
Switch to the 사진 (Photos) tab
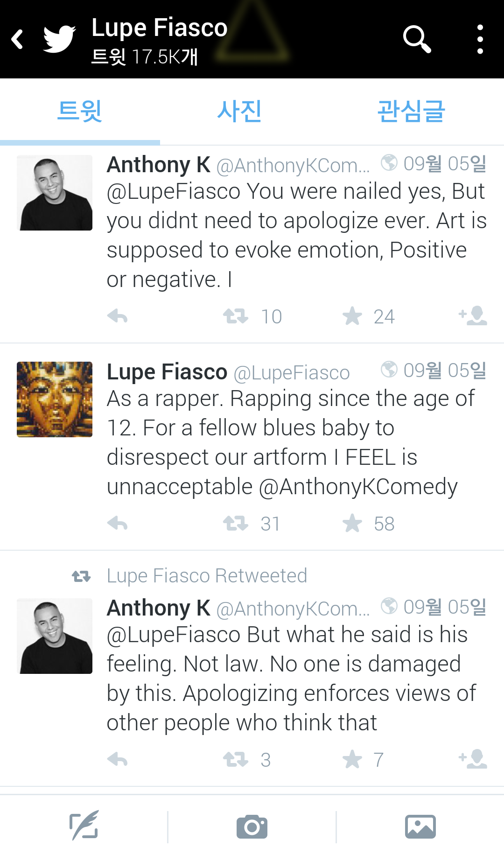239,112
